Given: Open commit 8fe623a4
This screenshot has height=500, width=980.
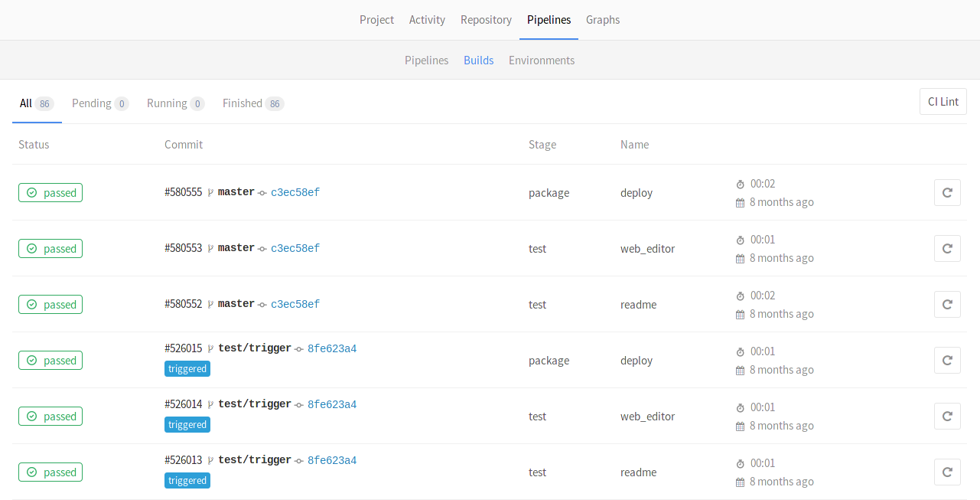Looking at the screenshot, I should (x=332, y=348).
